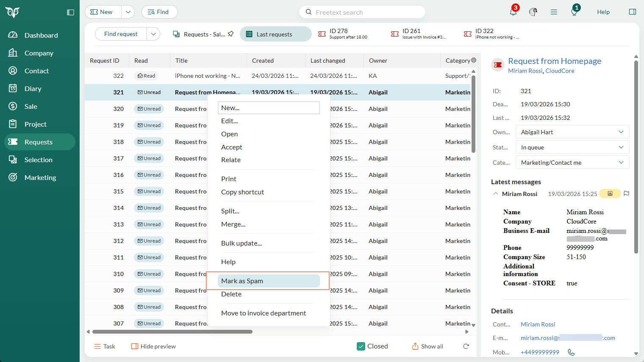The height and width of the screenshot is (362, 644).
Task: Select Mark as Spam from context menu
Action: (269, 281)
